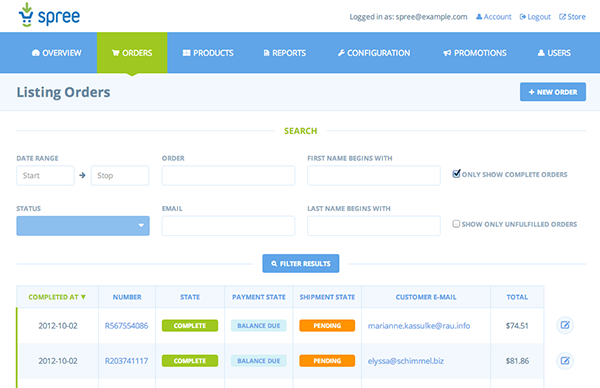600x388 pixels.
Task: Click the Logout icon link
Action: [523, 17]
